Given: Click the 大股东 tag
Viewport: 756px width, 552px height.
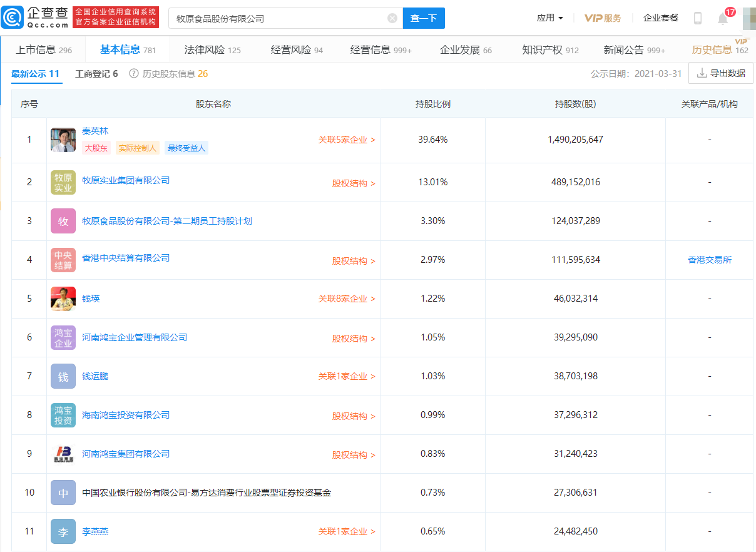Looking at the screenshot, I should pos(96,148).
